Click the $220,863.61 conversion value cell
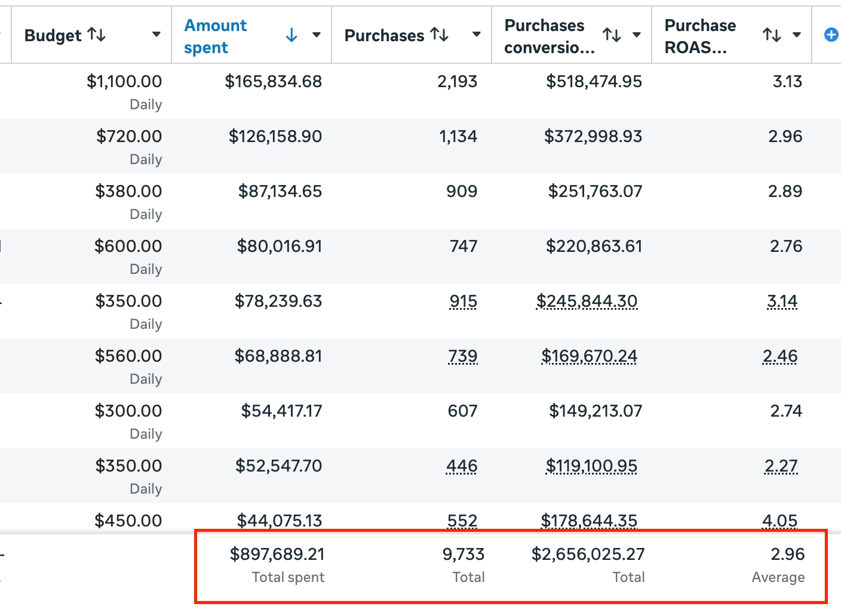Screen dimensions: 841x616 click(594, 247)
